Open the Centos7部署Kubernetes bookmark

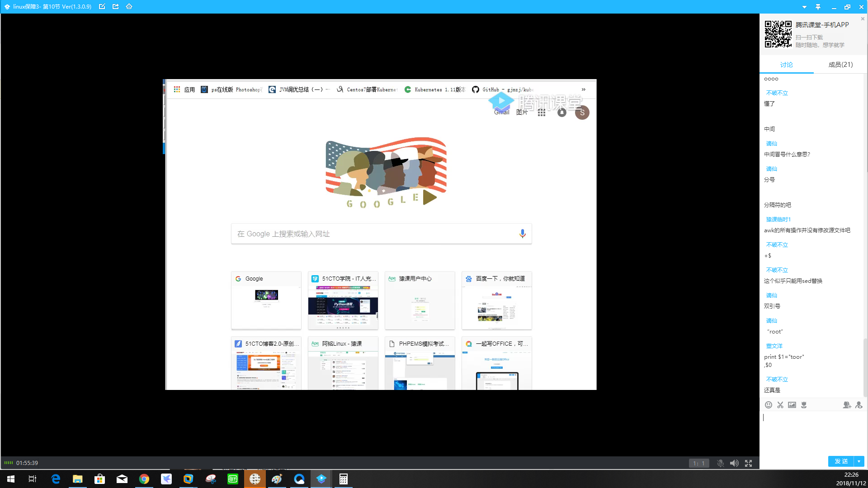[367, 89]
